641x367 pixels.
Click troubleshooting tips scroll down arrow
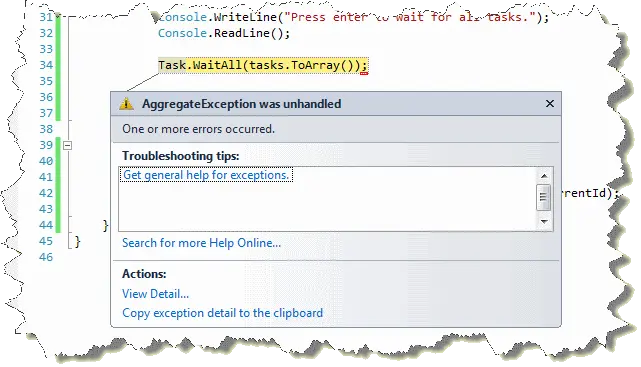pyautogui.click(x=544, y=222)
